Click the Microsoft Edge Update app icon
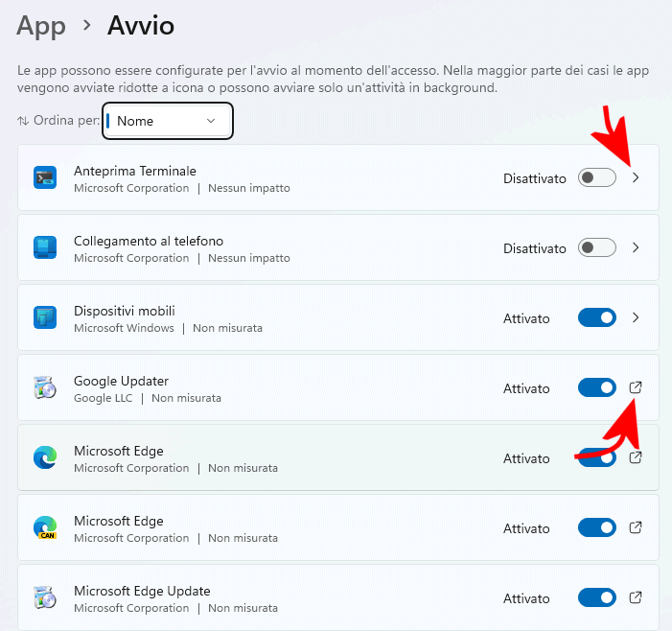 point(45,597)
